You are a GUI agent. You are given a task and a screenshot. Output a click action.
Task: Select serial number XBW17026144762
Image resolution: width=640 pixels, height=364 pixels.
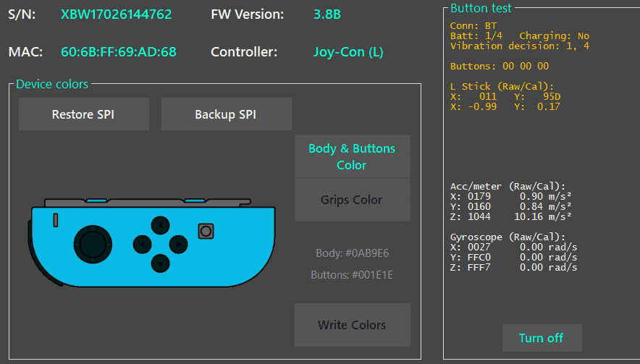[x=117, y=14]
